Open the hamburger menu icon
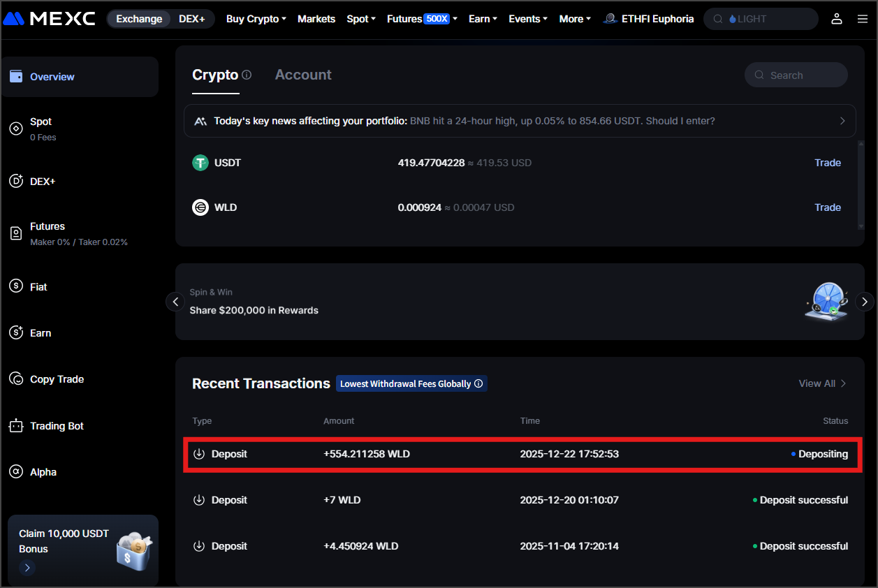 pos(863,19)
